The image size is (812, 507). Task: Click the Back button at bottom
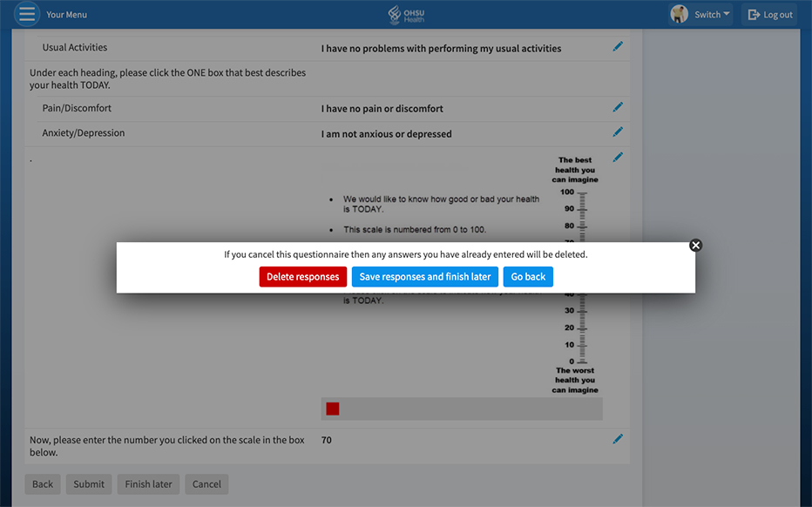tap(43, 484)
